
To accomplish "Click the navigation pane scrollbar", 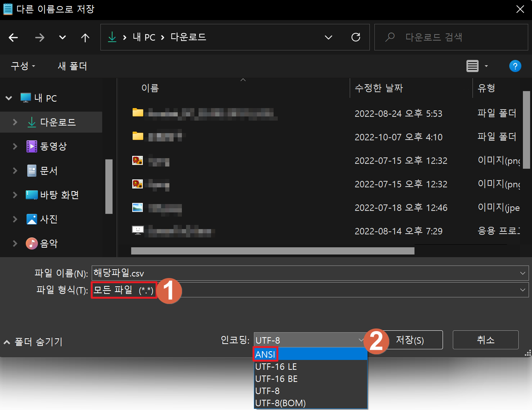I will 109,186.
